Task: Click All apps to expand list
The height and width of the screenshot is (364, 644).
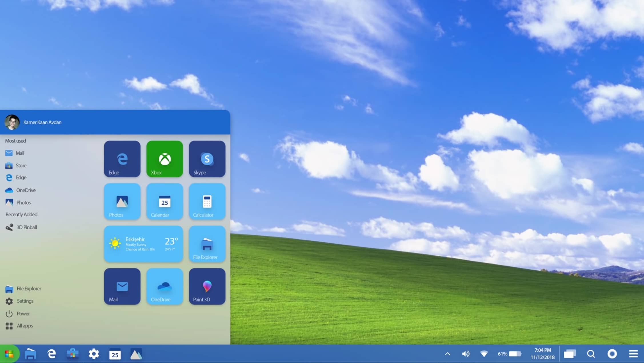Action: tap(24, 325)
